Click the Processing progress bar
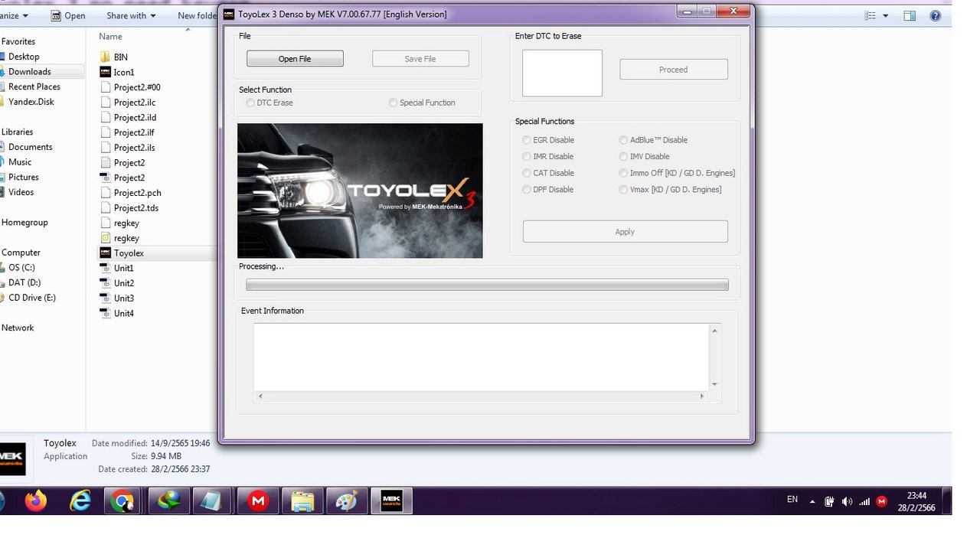This screenshot has height=551, width=980. coord(487,285)
